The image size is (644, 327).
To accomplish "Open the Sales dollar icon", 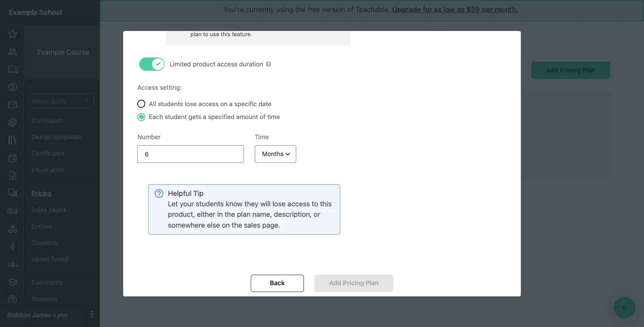I will pyautogui.click(x=12, y=87).
